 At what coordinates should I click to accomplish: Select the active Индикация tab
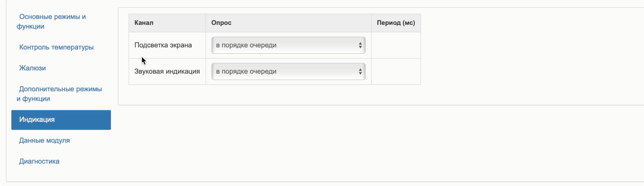[x=61, y=120]
